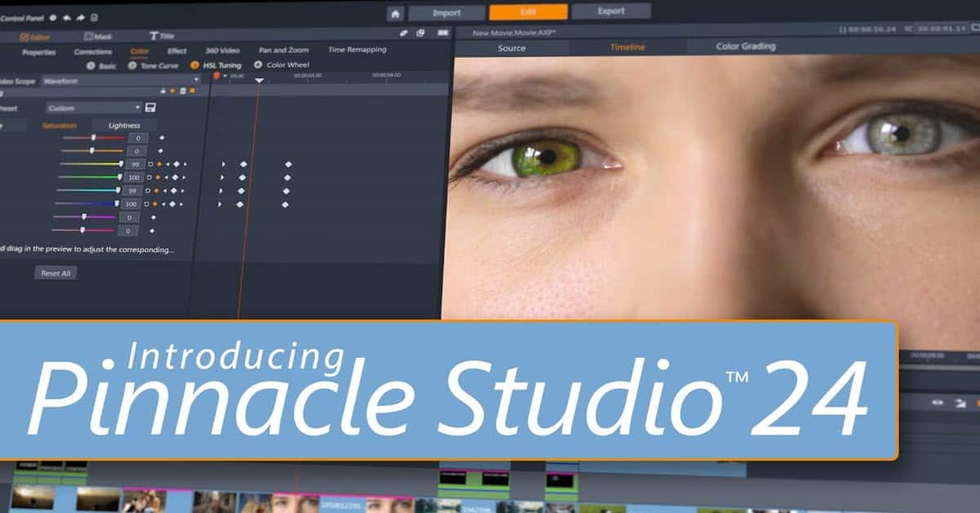
Task: Click the round icon next to Control Panel
Action: click(x=53, y=17)
